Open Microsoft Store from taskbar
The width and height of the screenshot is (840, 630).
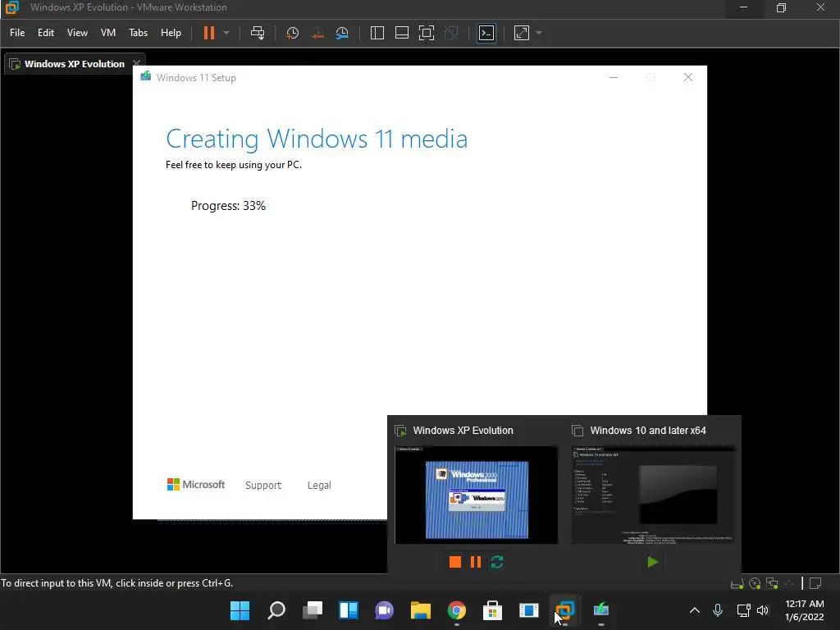(x=492, y=610)
